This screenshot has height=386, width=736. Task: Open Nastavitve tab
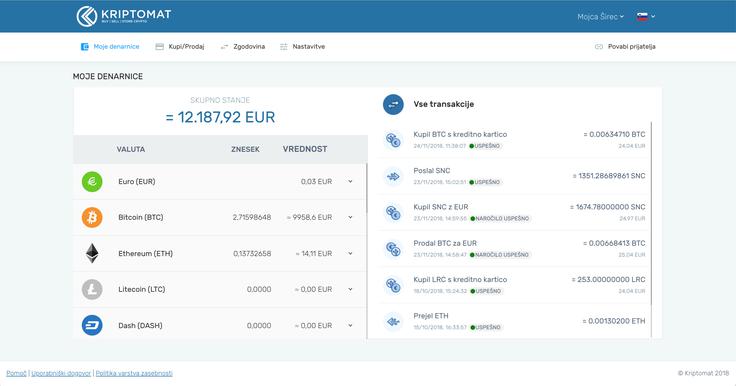302,46
